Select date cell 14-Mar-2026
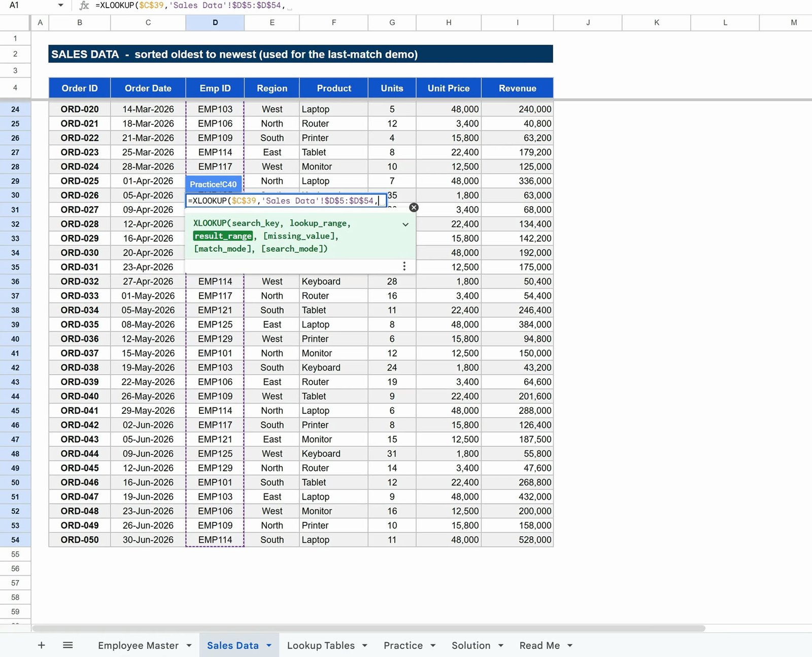This screenshot has height=657, width=812. pos(148,109)
